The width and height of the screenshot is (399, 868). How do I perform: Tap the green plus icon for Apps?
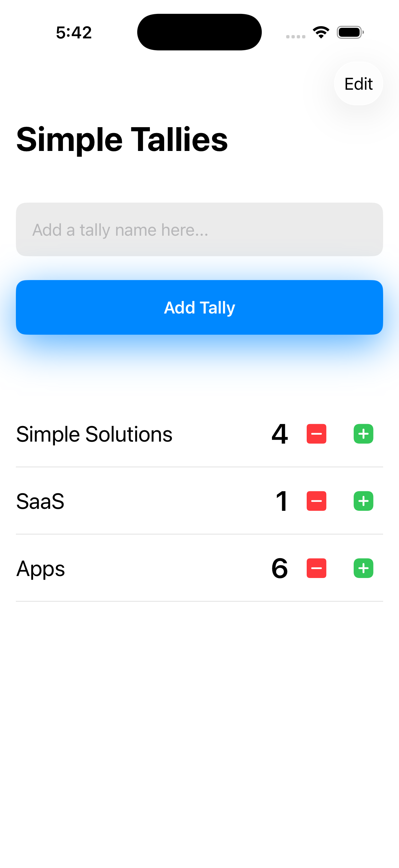tap(363, 568)
